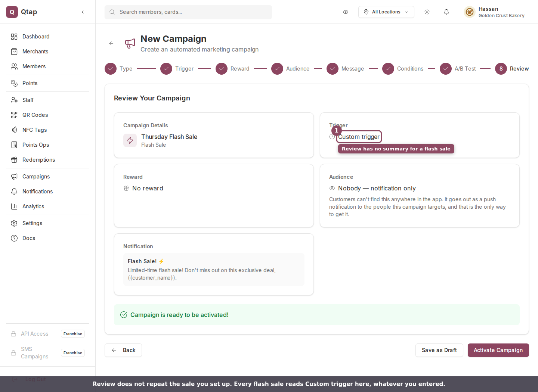
Task: Click the Back button
Action: tap(123, 350)
